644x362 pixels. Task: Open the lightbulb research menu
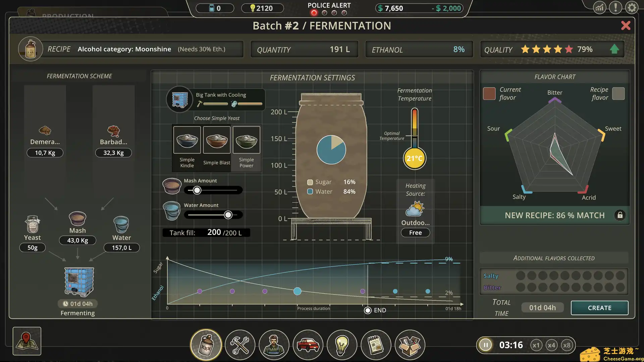(342, 345)
